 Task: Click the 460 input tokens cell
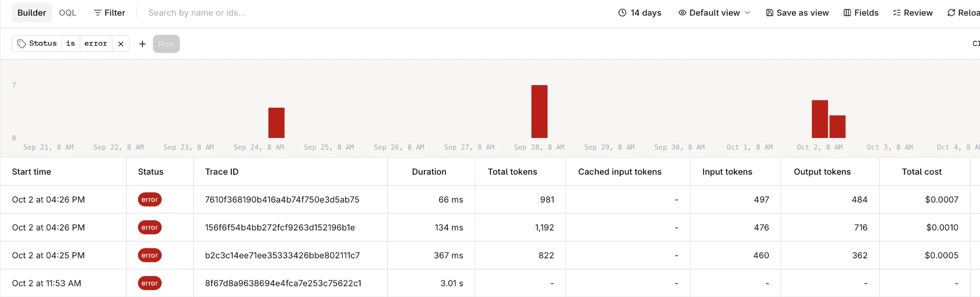tap(761, 255)
